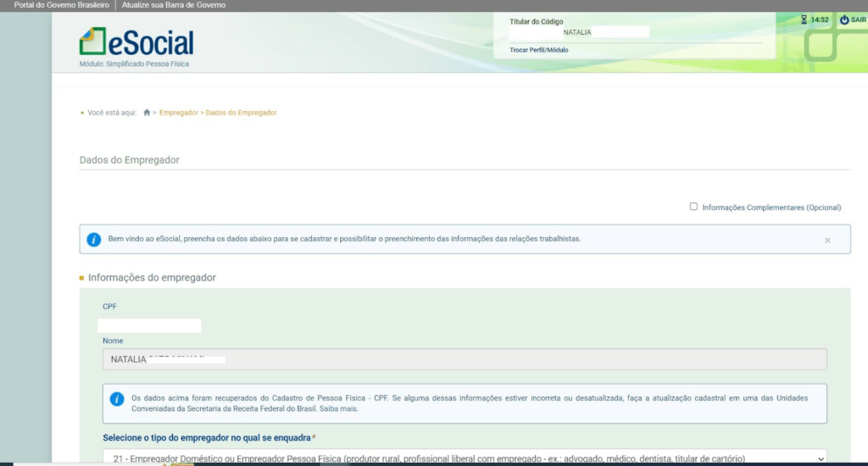The height and width of the screenshot is (466, 868).
Task: Click the Informações do empregador section title
Action: pos(152,278)
